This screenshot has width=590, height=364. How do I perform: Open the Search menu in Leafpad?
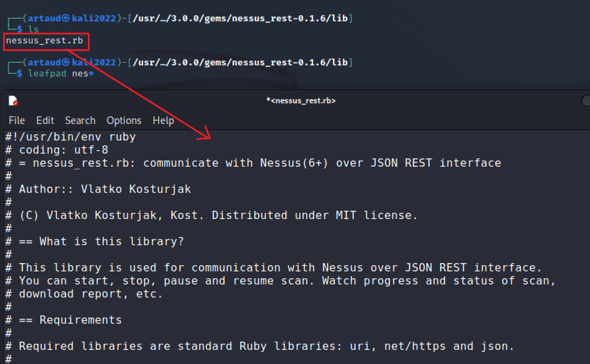point(80,120)
